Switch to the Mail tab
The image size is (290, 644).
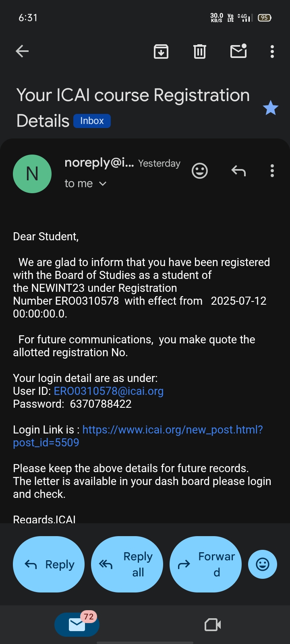point(77,624)
